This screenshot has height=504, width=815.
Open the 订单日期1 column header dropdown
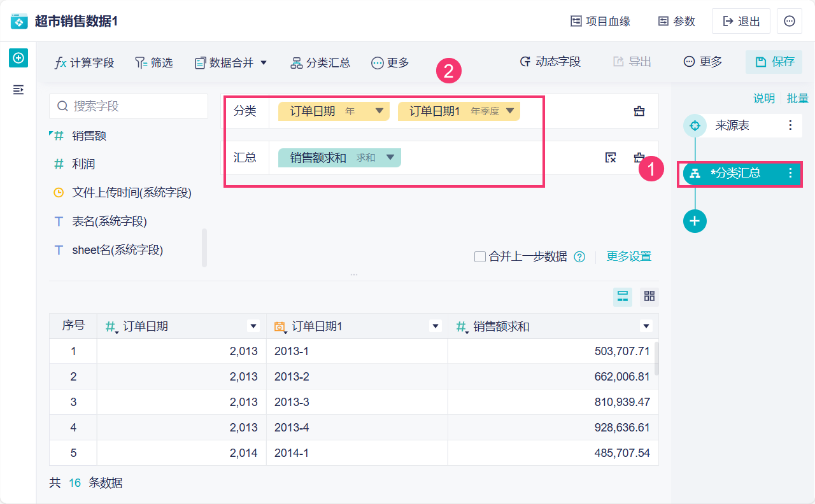click(436, 326)
